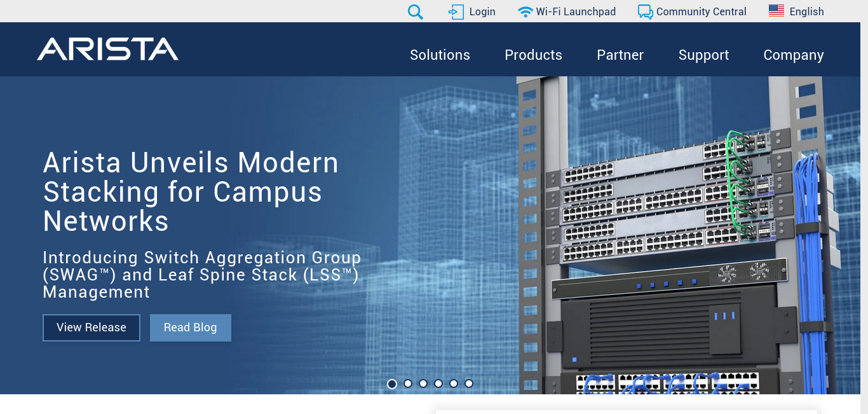Select the third carousel slide dot
The height and width of the screenshot is (414, 868).
pyautogui.click(x=423, y=383)
